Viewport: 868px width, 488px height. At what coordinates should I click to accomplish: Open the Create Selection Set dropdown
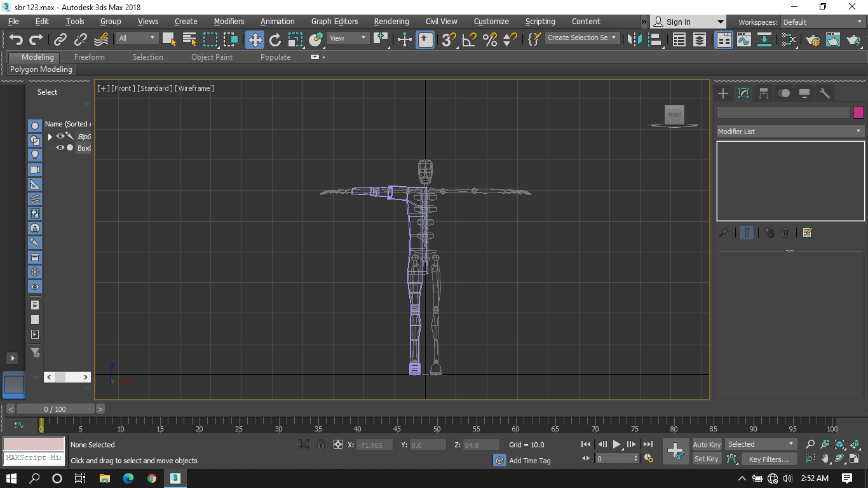582,38
